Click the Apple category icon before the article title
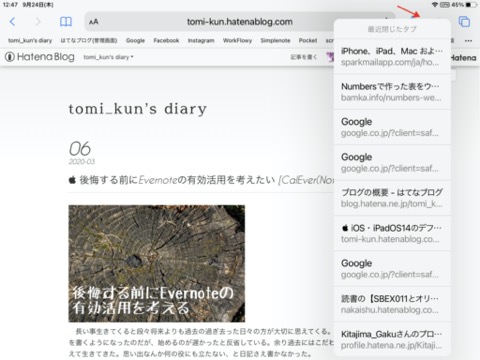Screen dimensions: 480x360 pyautogui.click(x=72, y=180)
